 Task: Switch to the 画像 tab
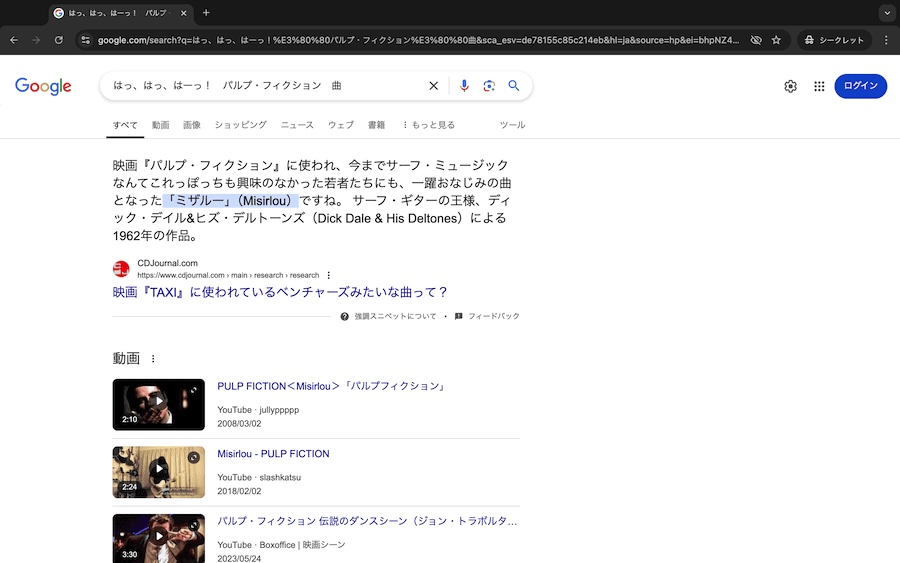tap(192, 125)
